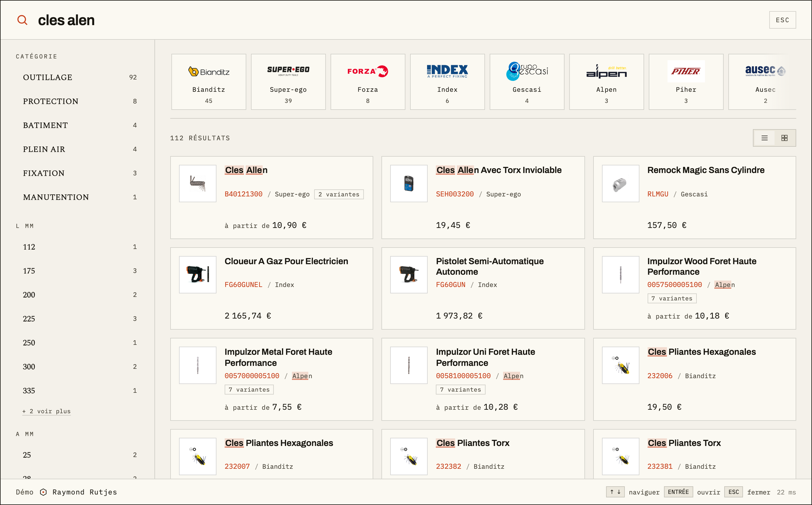
Task: Open the Cles Allen Avec Torx Inviolable thumbnail
Action: (409, 184)
